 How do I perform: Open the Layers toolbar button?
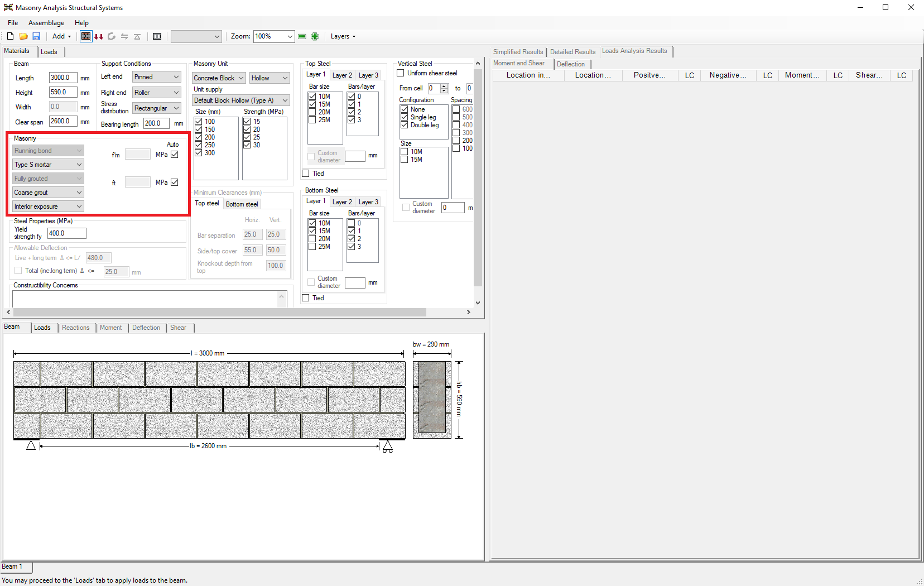pos(343,36)
